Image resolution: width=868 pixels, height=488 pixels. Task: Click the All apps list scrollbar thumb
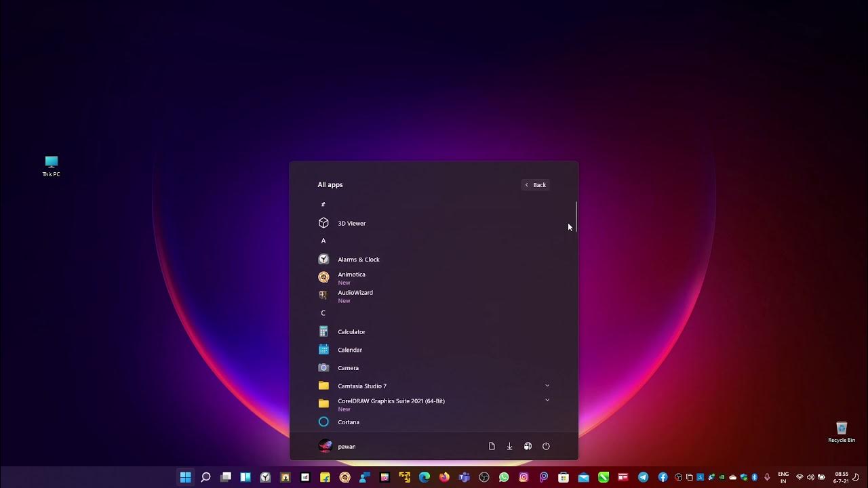pyautogui.click(x=576, y=216)
